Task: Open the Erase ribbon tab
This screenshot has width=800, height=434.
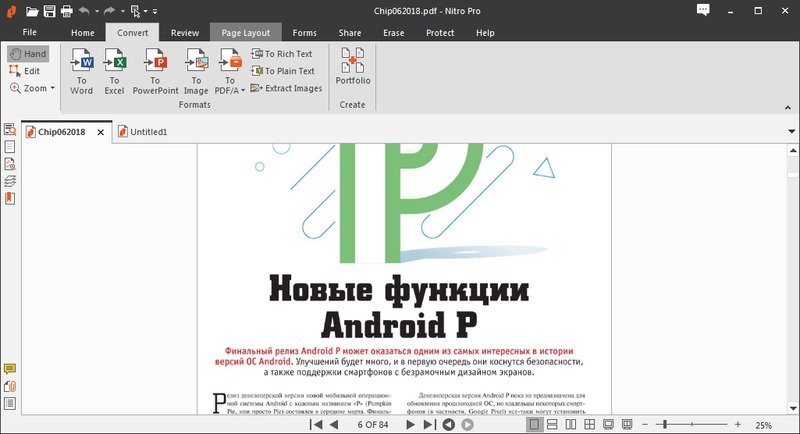Action: coord(393,33)
